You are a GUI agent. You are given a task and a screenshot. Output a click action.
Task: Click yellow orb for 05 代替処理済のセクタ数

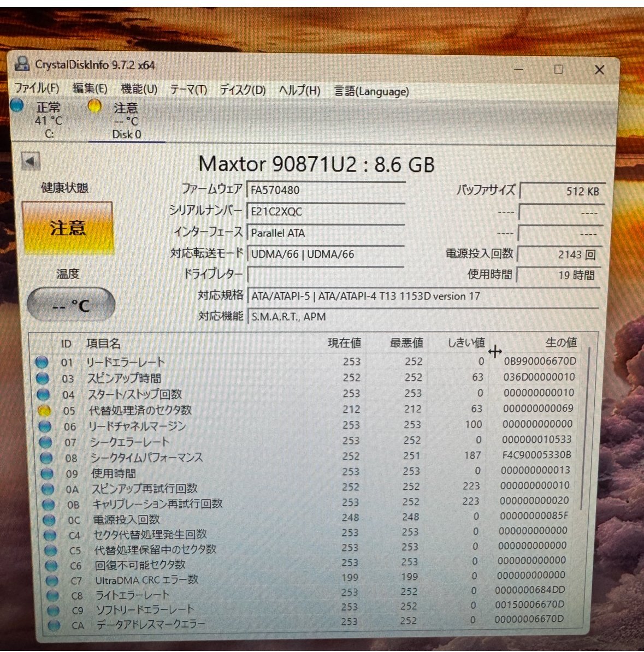coord(44,411)
